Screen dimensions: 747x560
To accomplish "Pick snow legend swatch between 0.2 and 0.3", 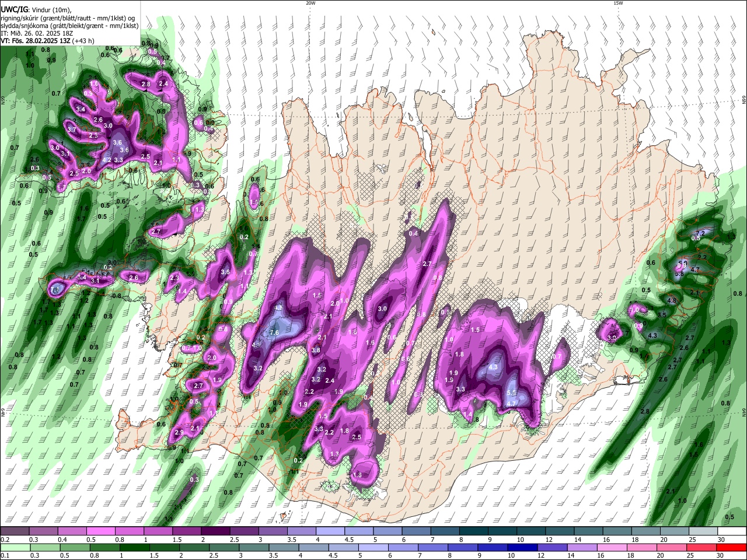I will pyautogui.click(x=15, y=531).
